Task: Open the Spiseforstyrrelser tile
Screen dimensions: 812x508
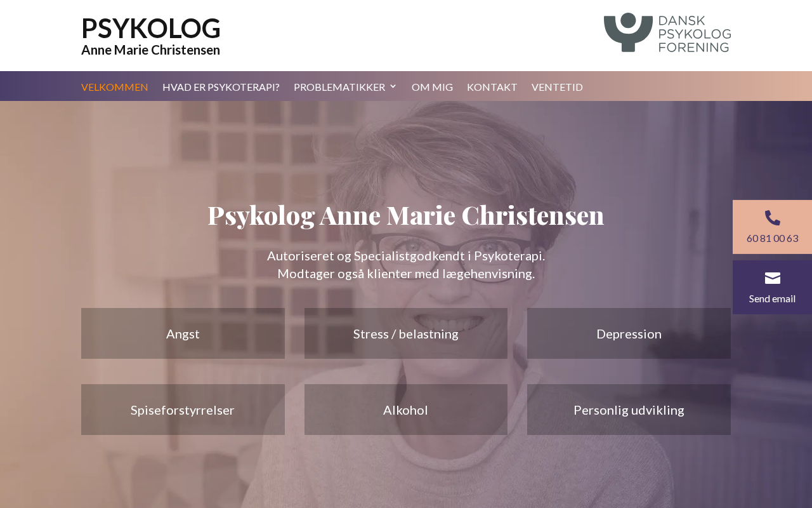Action: pyautogui.click(x=183, y=410)
